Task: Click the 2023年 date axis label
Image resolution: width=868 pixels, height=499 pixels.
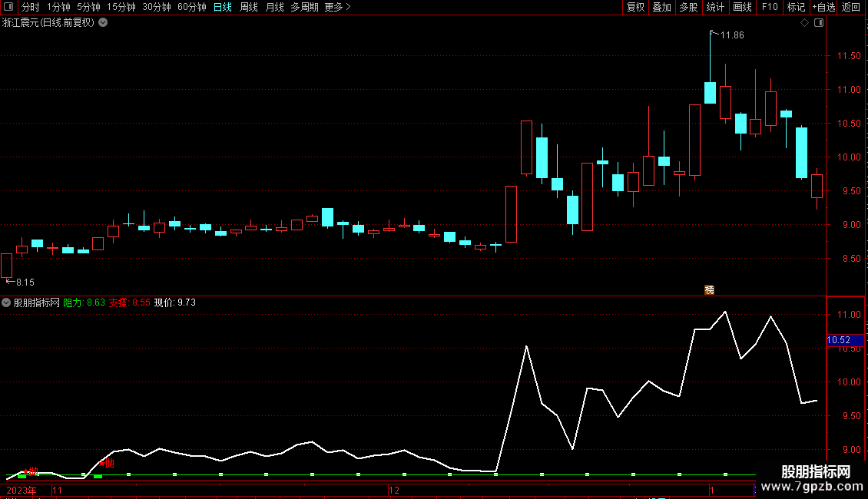Action: (x=22, y=491)
